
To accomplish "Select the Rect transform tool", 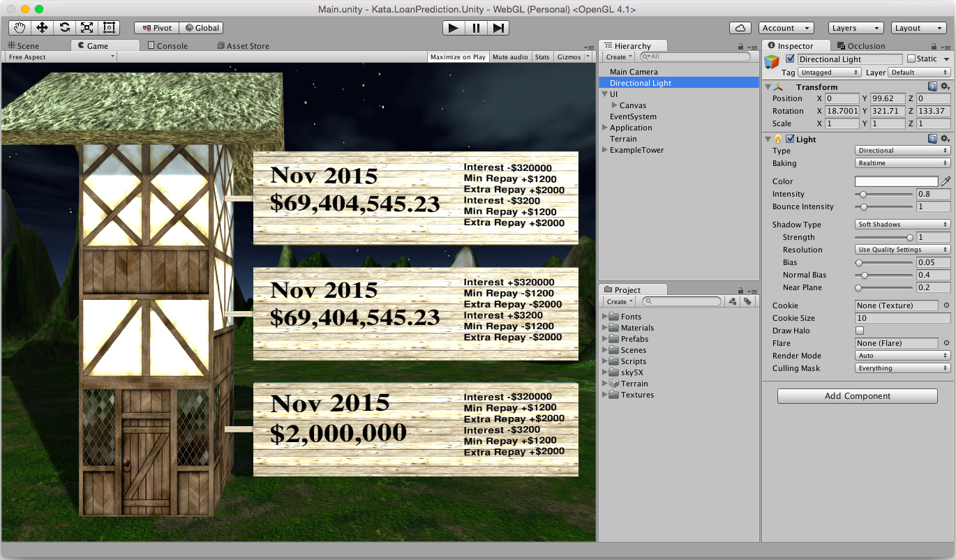I will click(109, 28).
